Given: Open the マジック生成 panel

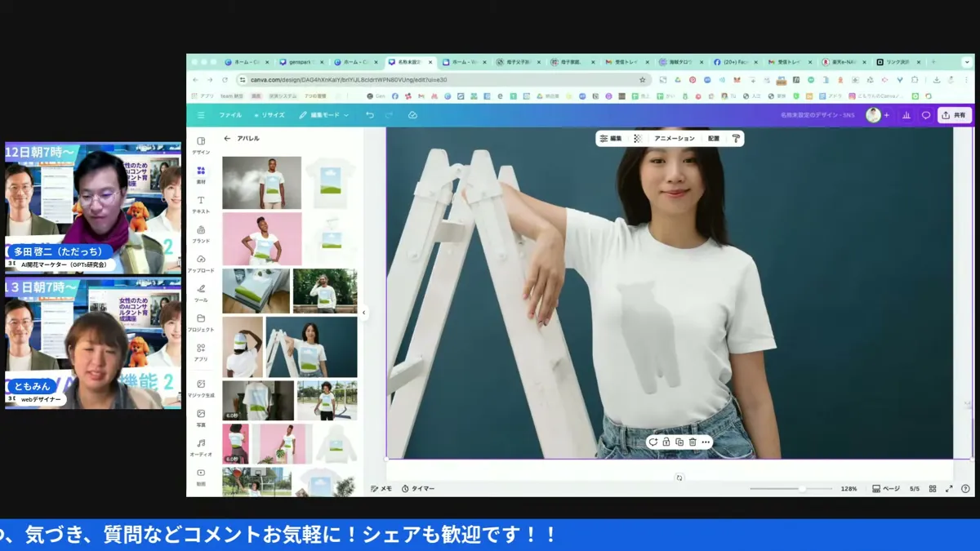Looking at the screenshot, I should tap(201, 388).
